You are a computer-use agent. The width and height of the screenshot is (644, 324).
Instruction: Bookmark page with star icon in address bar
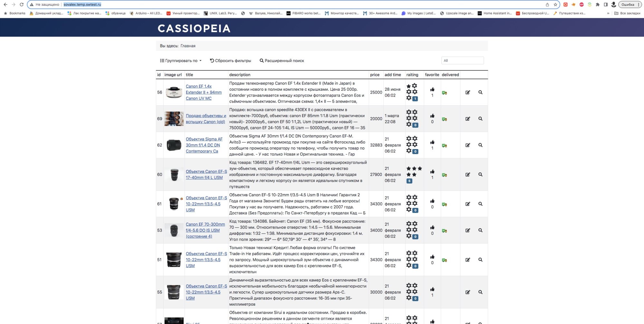coord(555,5)
